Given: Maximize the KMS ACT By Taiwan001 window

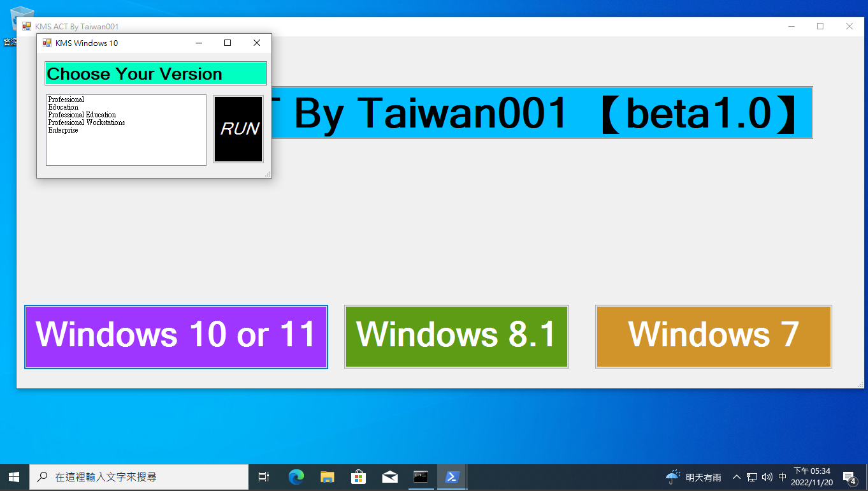Looking at the screenshot, I should click(x=820, y=26).
